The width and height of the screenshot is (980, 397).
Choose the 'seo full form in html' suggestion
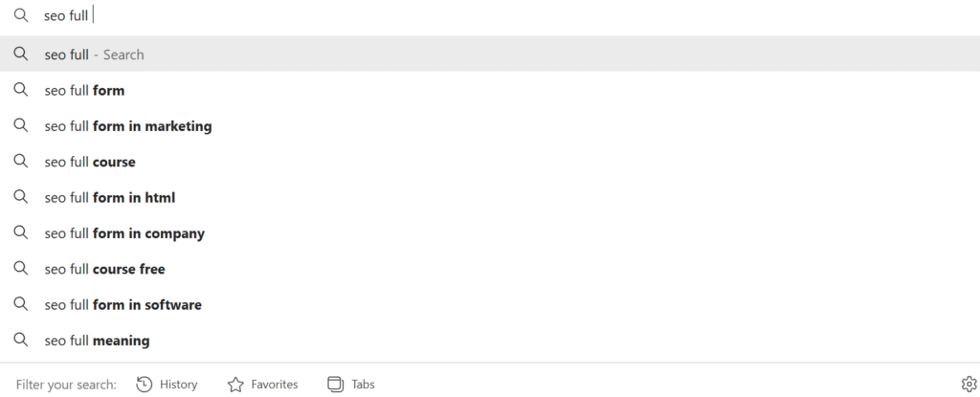click(109, 198)
